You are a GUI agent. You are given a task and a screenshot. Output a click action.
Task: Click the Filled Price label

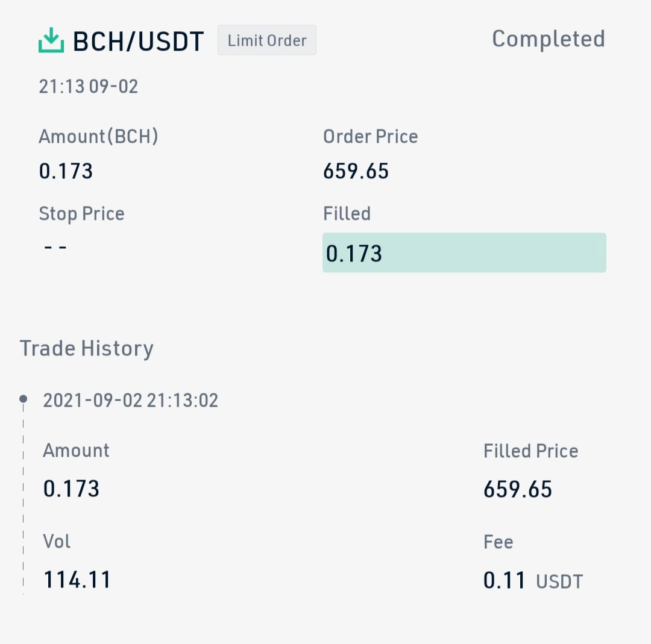pos(531,451)
